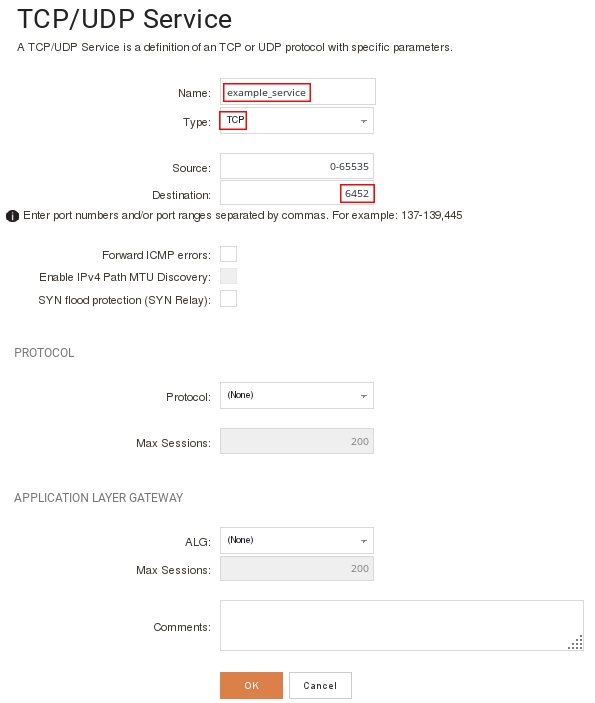
Task: Click the Cancel button
Action: coord(320,686)
